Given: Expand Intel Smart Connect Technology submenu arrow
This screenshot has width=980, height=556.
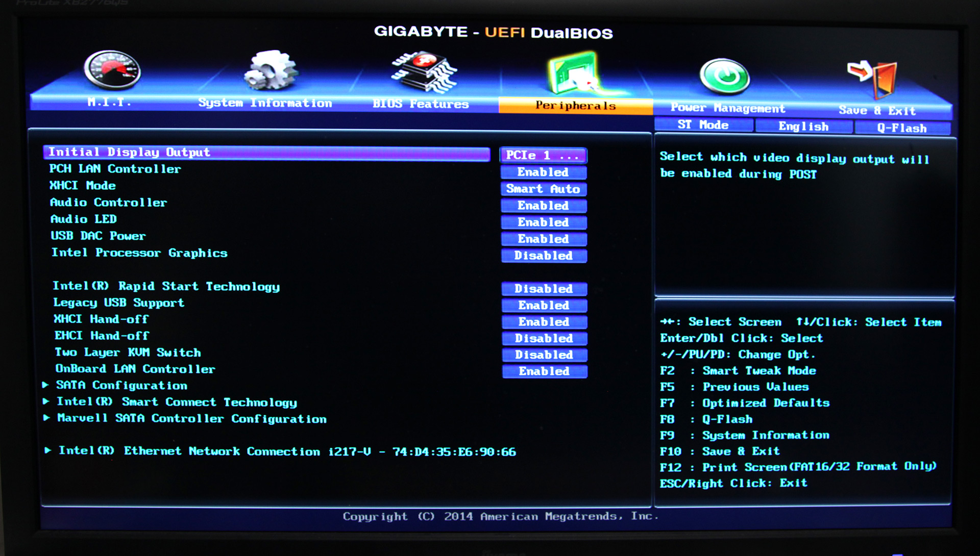Looking at the screenshot, I should click(46, 401).
